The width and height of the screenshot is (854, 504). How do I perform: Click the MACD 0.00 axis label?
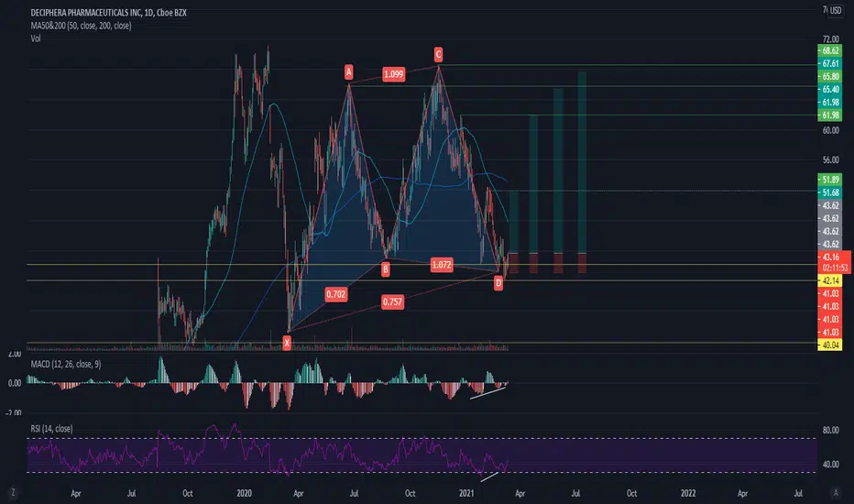(15, 383)
